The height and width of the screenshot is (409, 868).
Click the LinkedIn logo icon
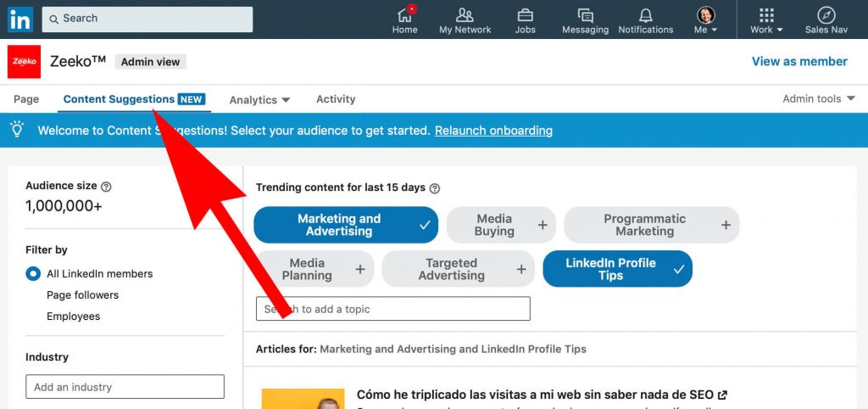click(x=20, y=20)
